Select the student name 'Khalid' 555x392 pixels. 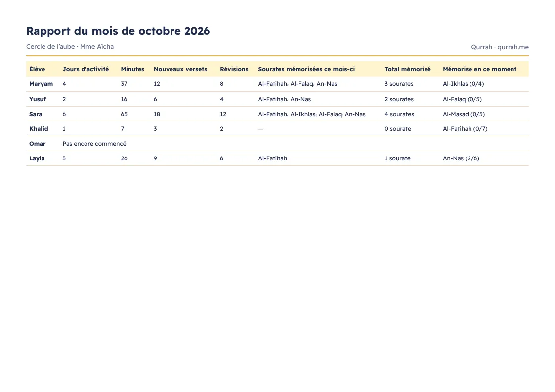pos(39,129)
